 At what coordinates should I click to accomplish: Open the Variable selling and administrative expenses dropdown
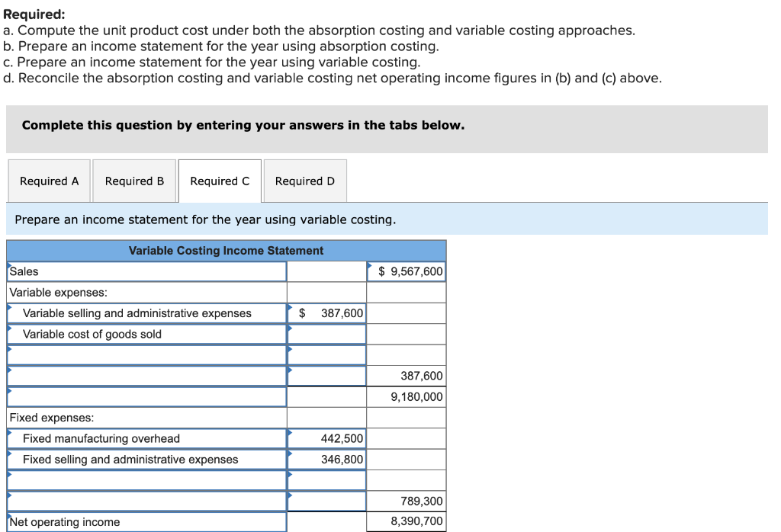pos(145,312)
